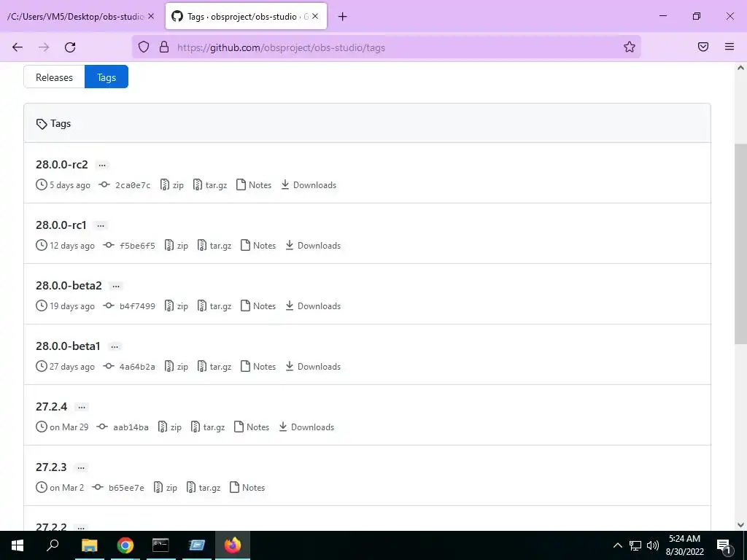
Task: Bookmark this page with the star
Action: [630, 47]
